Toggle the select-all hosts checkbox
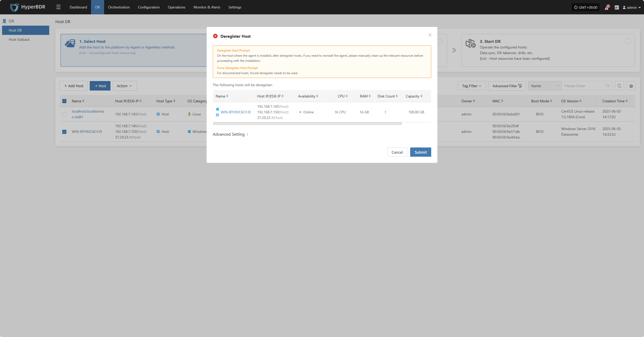 tap(64, 101)
